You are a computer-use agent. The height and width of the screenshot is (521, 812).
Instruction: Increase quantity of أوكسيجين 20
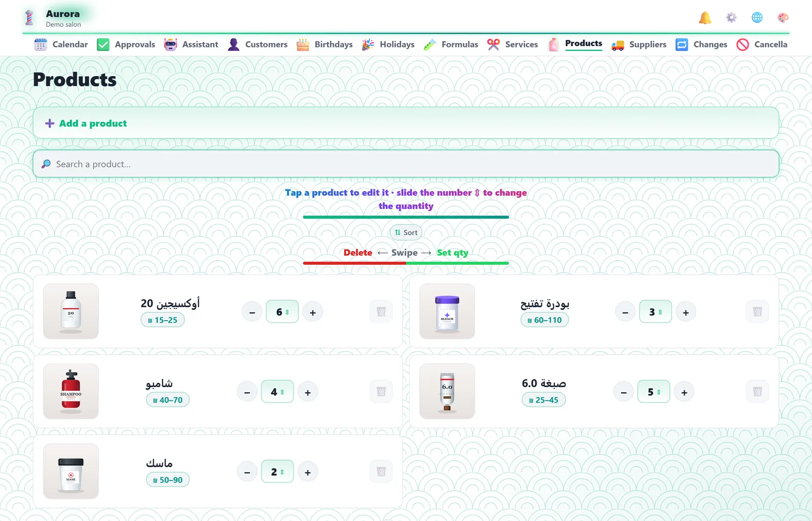pyautogui.click(x=313, y=312)
